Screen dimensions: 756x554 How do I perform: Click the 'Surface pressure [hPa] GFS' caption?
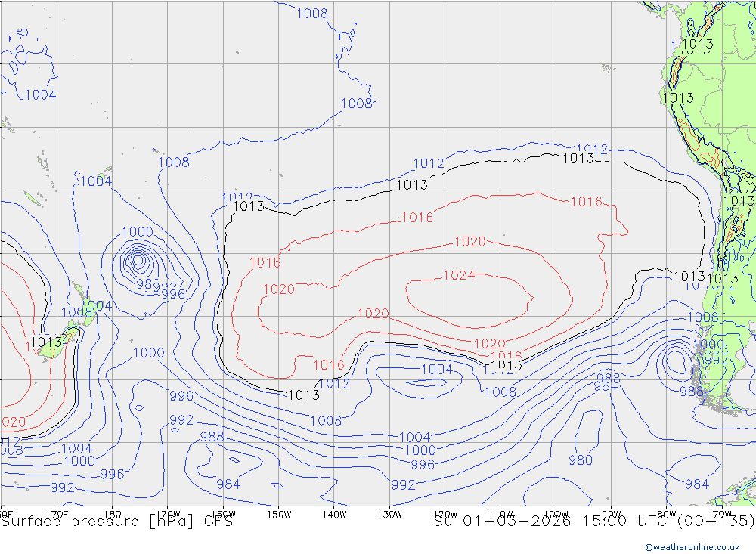coord(116,522)
